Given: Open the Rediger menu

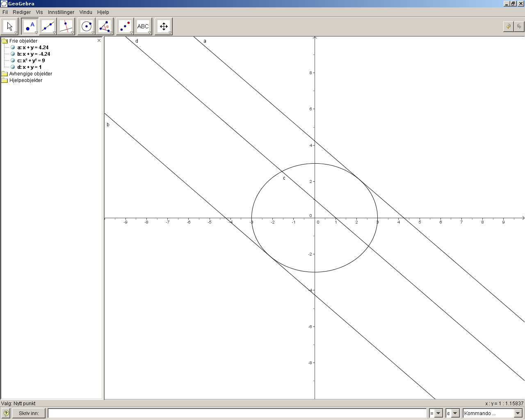Looking at the screenshot, I should point(22,12).
